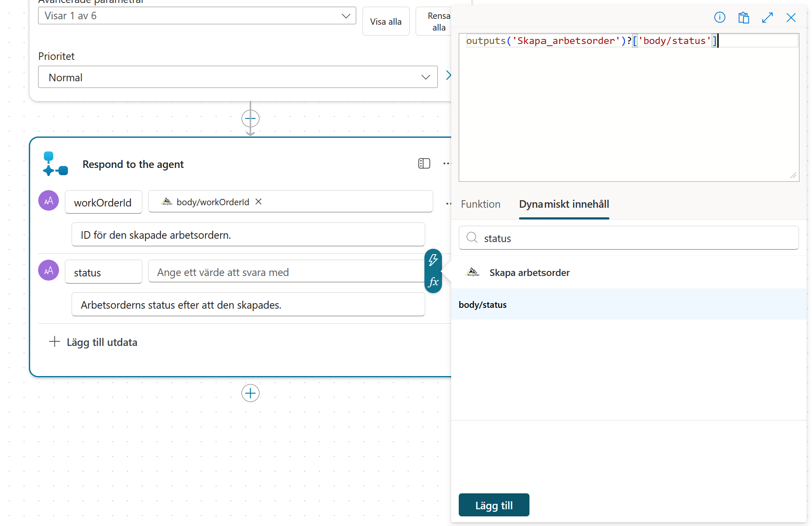Screen dimensions: 812x526
Task: Click the Lägg till button
Action: (494, 505)
